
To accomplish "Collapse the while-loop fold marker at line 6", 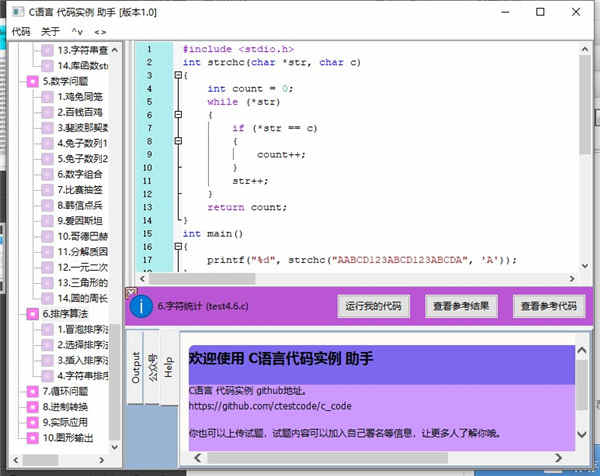I will click(x=178, y=114).
